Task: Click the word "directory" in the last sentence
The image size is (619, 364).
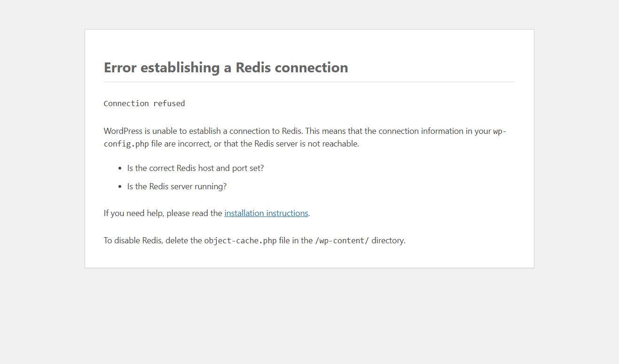Action: point(387,240)
